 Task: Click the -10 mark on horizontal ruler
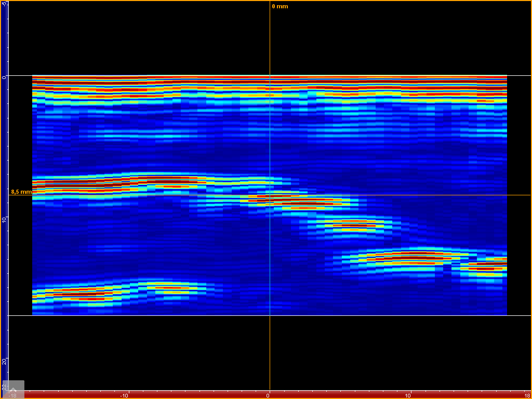(x=124, y=395)
